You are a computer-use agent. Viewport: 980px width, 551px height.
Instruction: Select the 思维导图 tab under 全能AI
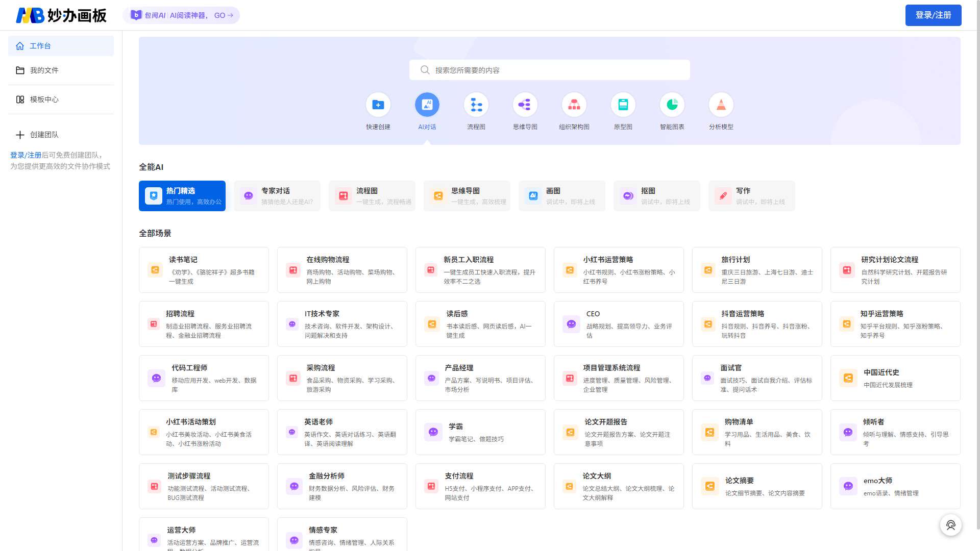(x=467, y=196)
